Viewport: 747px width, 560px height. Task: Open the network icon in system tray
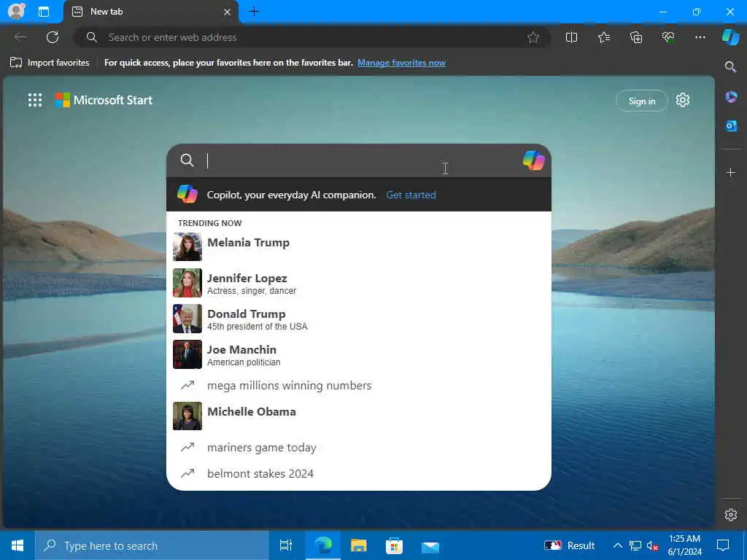(635, 545)
